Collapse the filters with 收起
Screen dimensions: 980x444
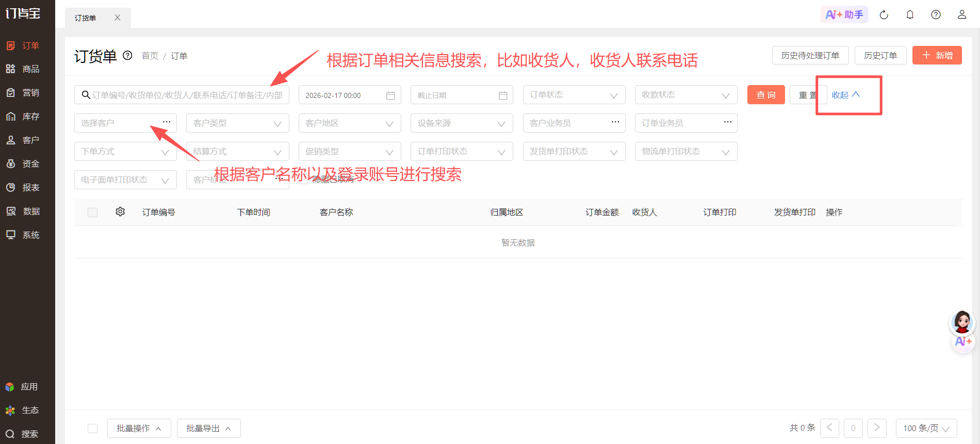[x=846, y=95]
